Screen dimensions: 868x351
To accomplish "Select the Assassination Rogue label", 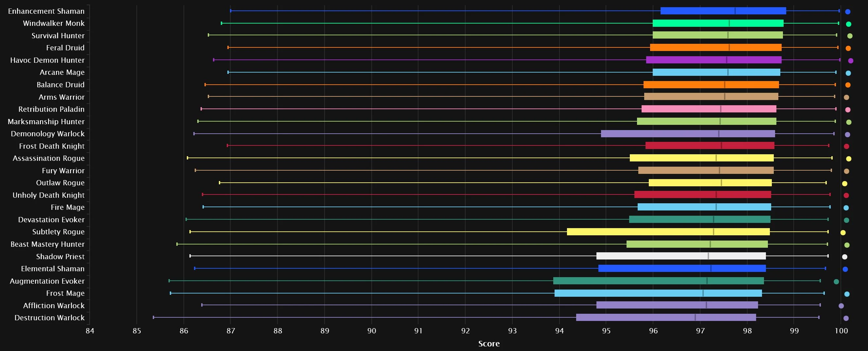I will [48, 158].
